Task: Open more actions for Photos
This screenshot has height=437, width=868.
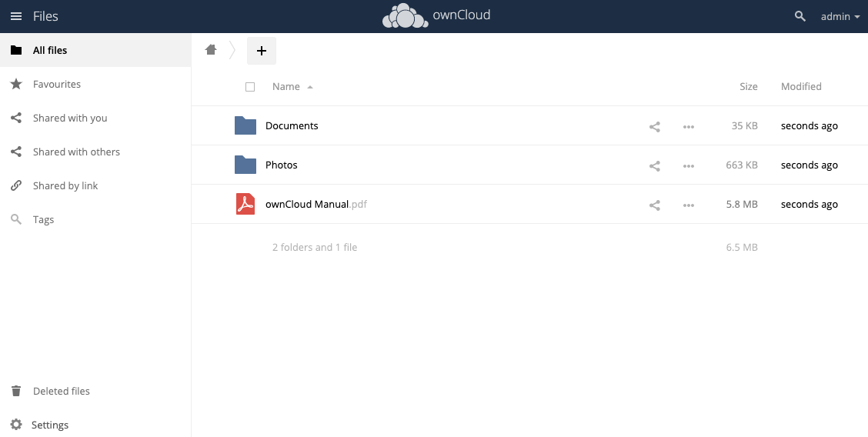Action: 689,166
